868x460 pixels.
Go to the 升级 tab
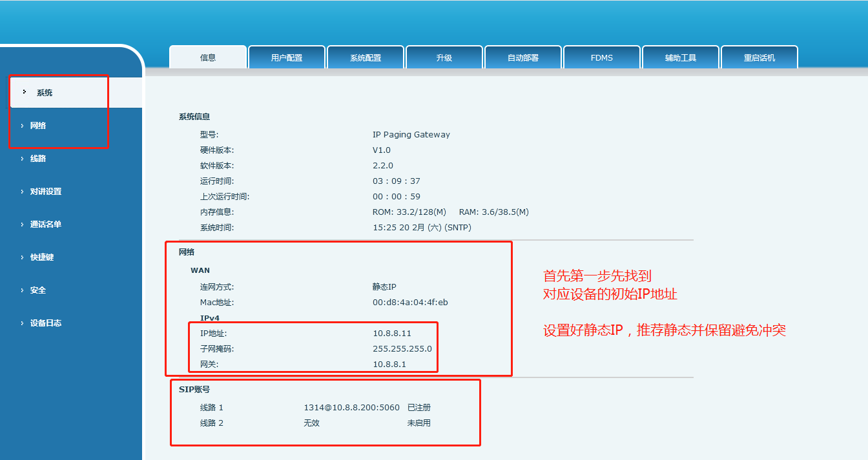444,57
